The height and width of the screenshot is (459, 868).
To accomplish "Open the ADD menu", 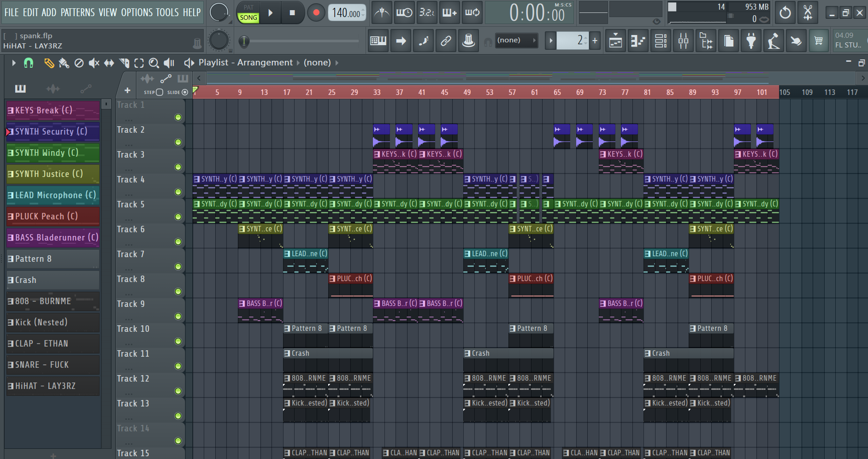I will (49, 12).
